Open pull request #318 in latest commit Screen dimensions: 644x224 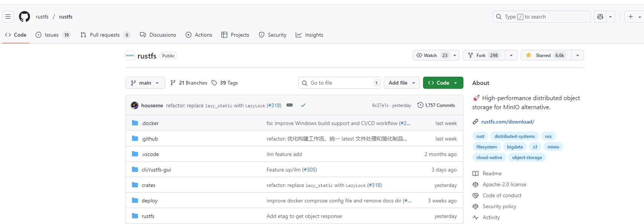274,105
